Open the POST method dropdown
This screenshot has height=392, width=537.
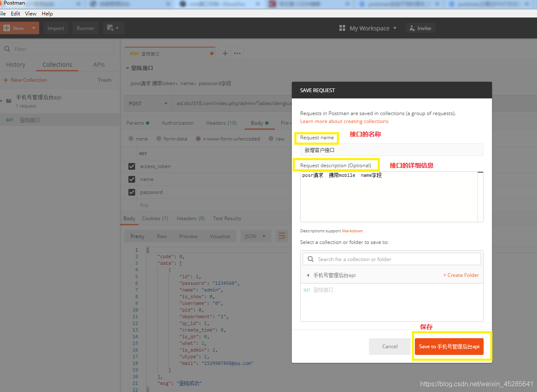148,103
